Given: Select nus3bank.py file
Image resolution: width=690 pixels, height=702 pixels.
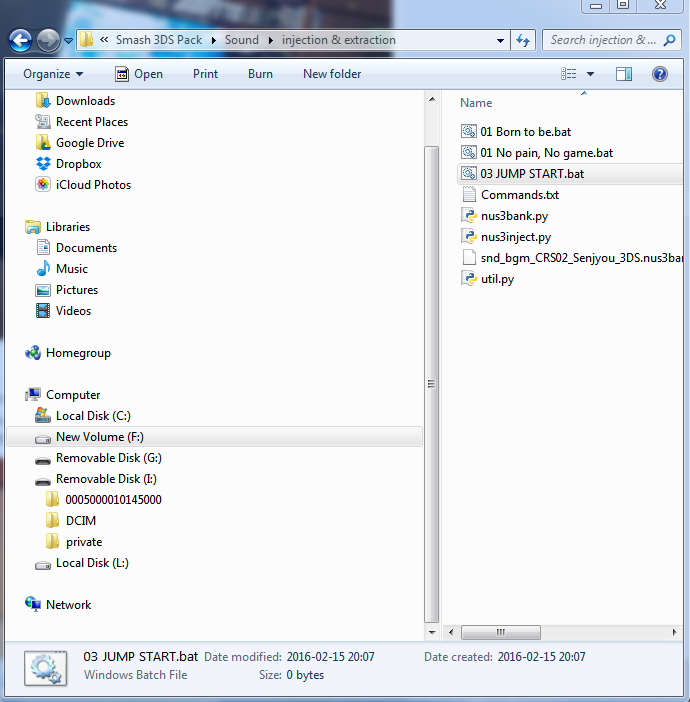Looking at the screenshot, I should click(x=505, y=216).
